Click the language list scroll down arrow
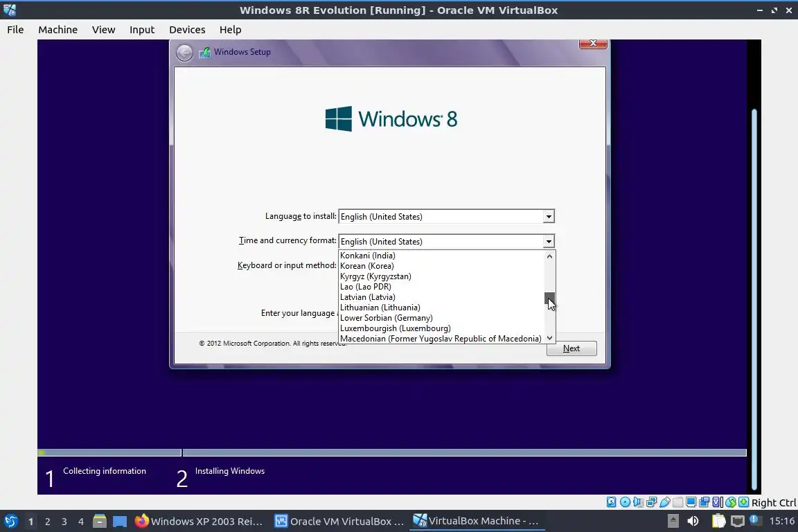 coord(549,338)
